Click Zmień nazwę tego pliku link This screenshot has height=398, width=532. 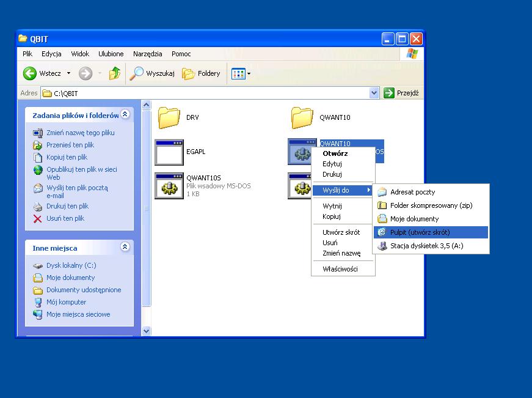(x=81, y=133)
